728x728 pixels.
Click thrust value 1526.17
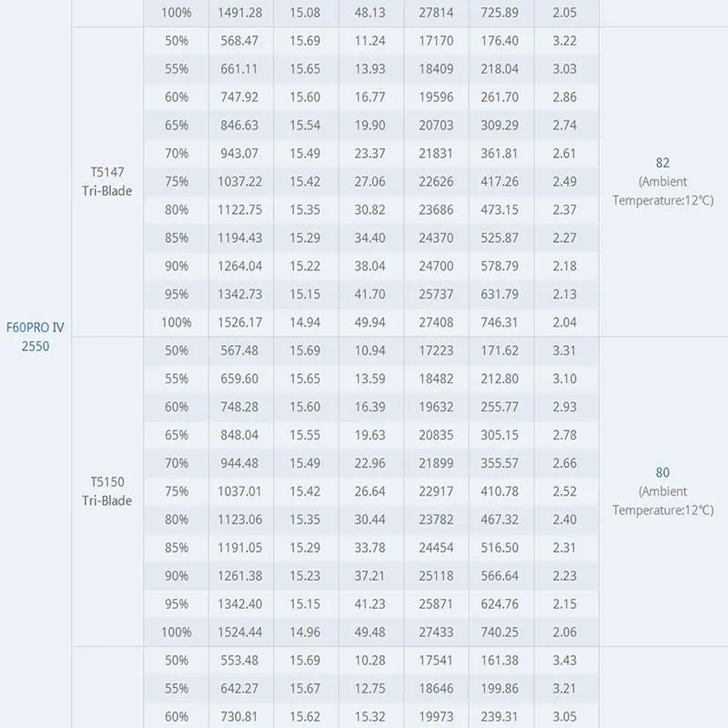pos(240,322)
